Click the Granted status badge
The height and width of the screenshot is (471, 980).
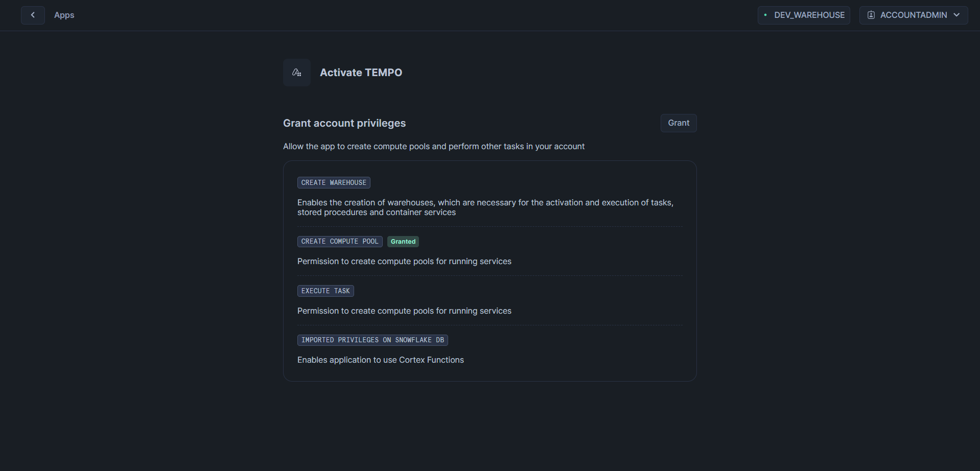[403, 242]
